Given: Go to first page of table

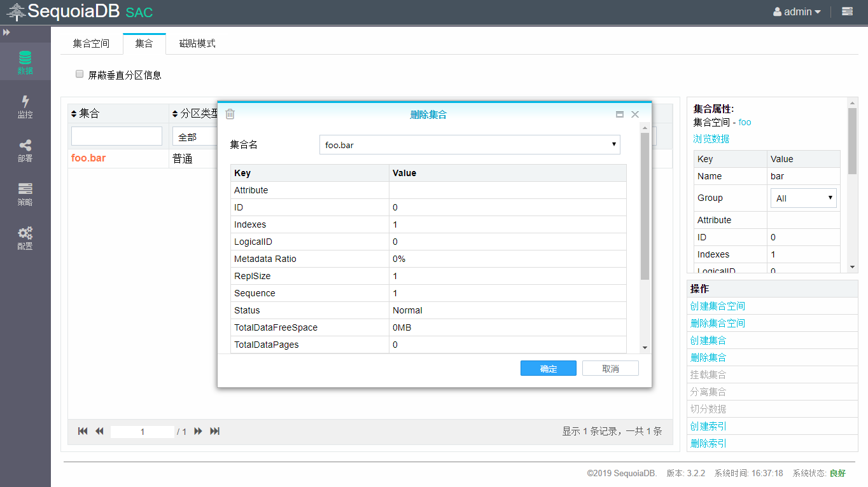Looking at the screenshot, I should click(83, 431).
